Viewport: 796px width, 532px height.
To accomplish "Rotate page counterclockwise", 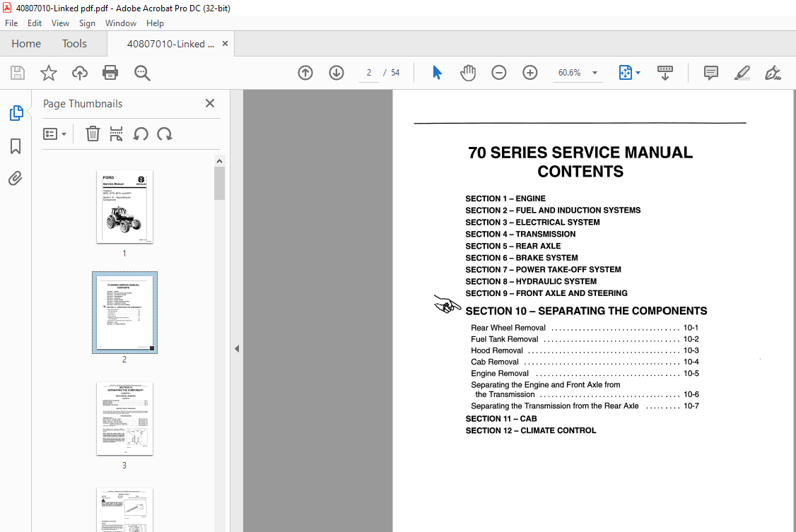I will tap(141, 134).
